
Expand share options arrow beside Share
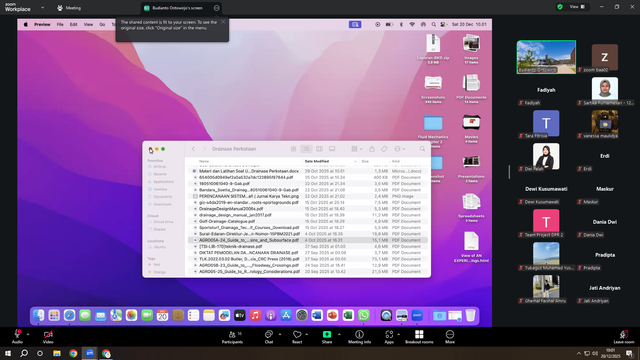tap(339, 334)
